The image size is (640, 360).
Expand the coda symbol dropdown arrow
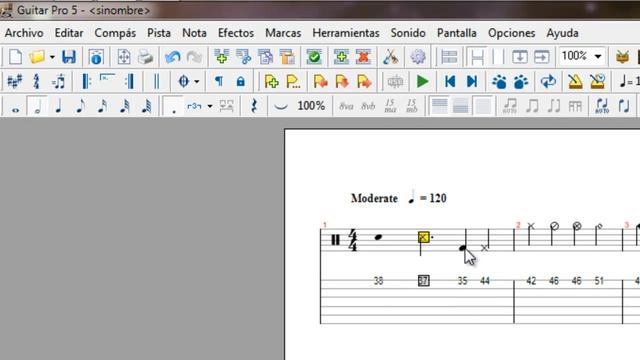coord(197,82)
